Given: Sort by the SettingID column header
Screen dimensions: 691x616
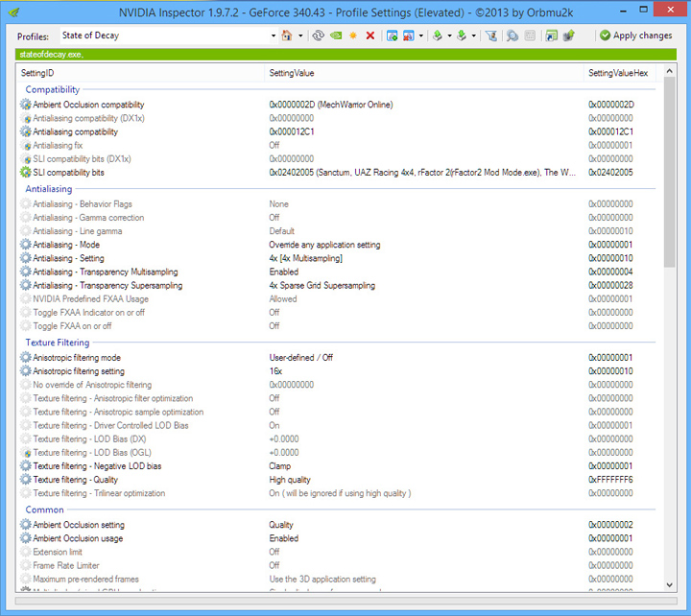Looking at the screenshot, I should [x=38, y=73].
